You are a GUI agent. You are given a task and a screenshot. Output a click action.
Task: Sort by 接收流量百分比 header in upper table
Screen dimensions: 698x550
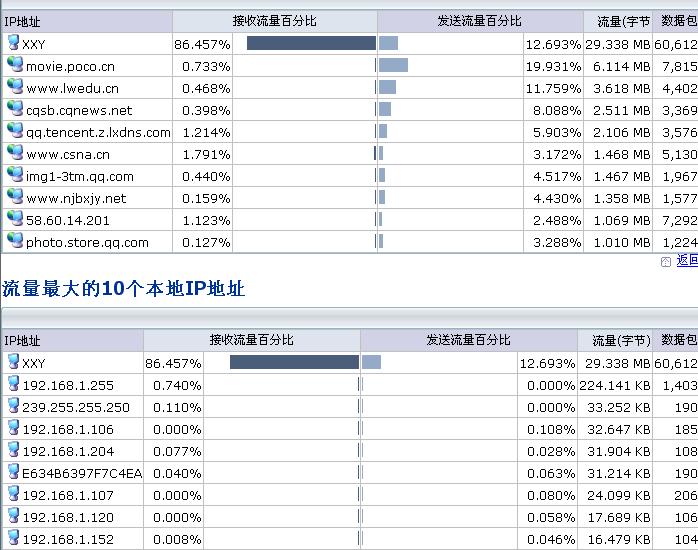point(275,21)
